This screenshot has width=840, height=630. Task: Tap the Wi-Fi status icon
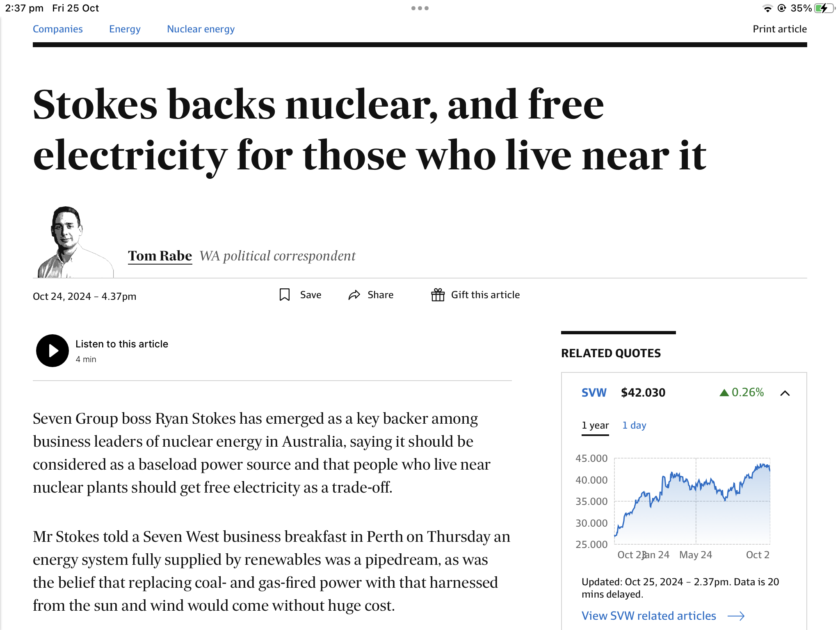(x=767, y=8)
